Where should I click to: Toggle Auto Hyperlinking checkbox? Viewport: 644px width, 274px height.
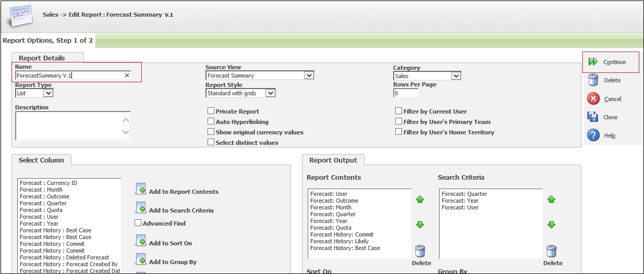pos(211,121)
